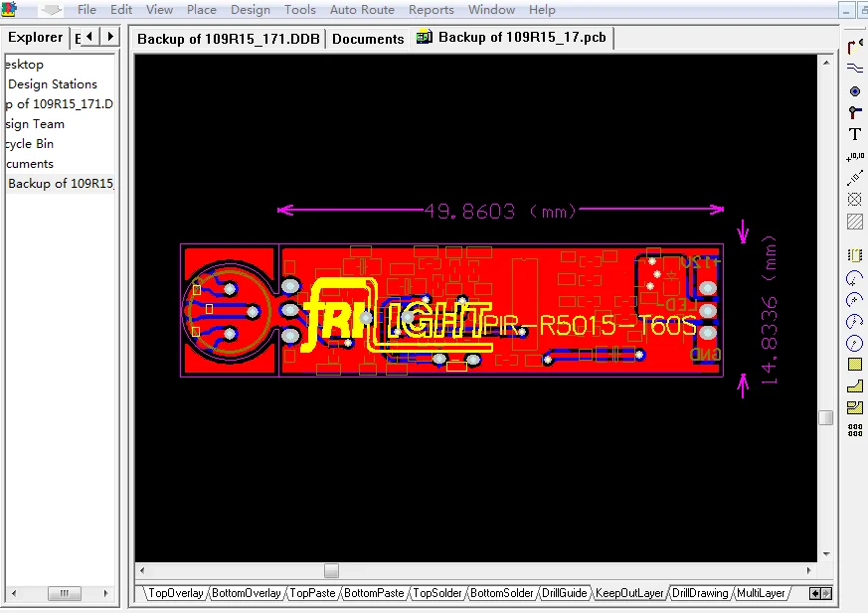The image size is (868, 613).
Task: Select the place fill rectangle tool
Action: (x=855, y=365)
